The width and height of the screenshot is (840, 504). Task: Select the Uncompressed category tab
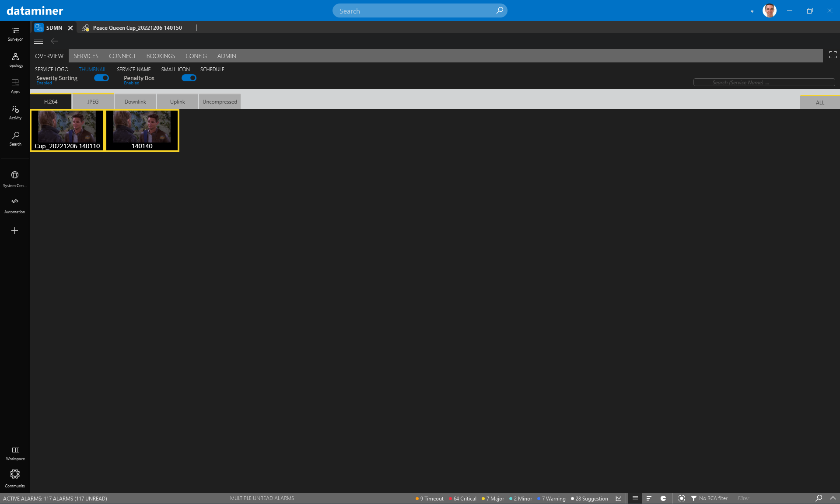point(220,101)
